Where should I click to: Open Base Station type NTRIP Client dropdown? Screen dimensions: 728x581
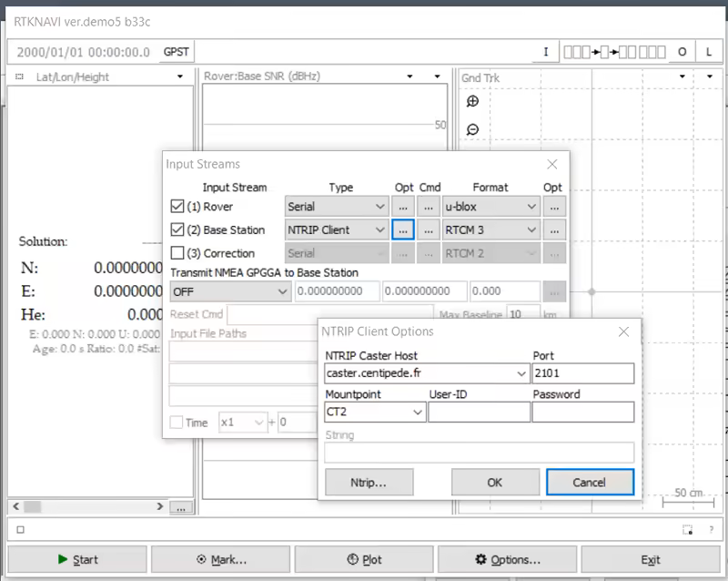point(379,230)
